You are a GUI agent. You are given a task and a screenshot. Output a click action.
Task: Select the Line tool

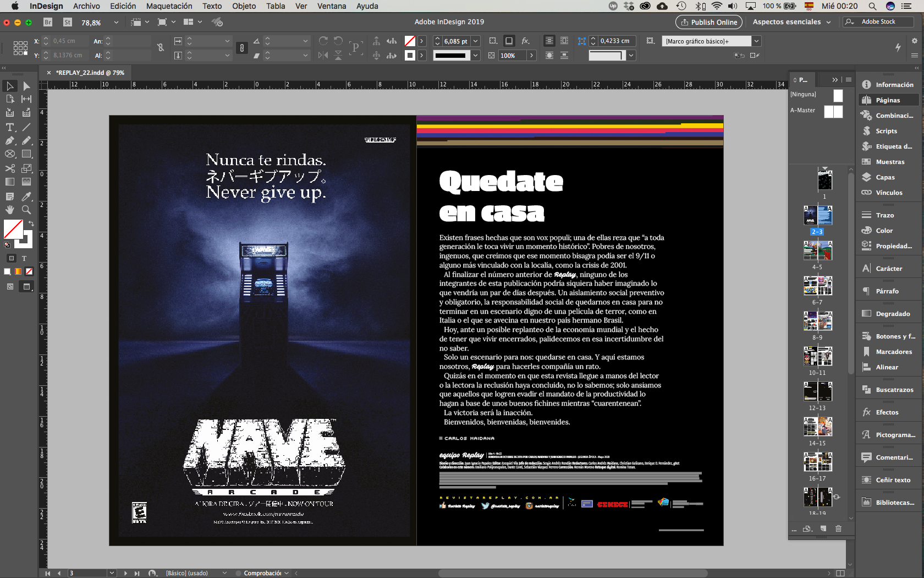(x=26, y=127)
